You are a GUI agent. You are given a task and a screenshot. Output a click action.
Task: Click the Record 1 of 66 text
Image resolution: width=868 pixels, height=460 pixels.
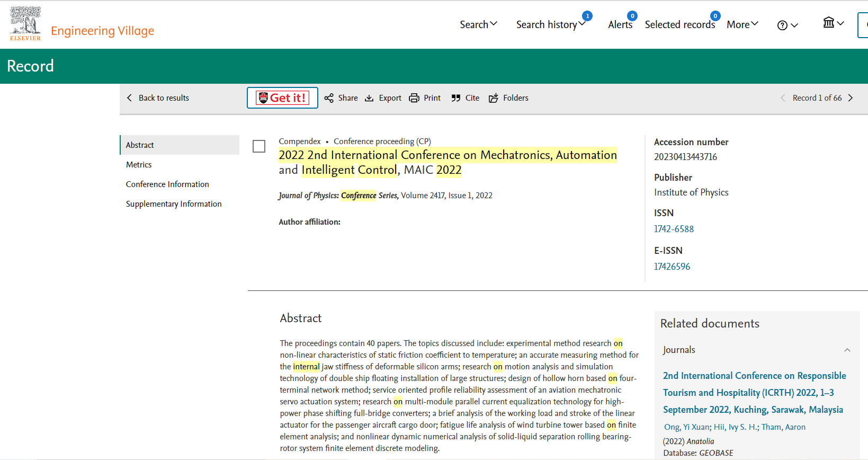click(x=817, y=98)
